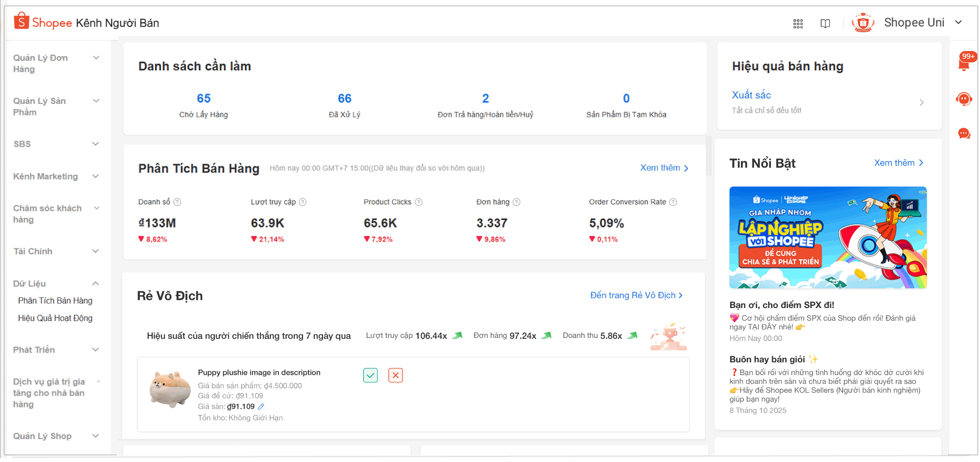Open the chat bubble icon
This screenshot has width=980, height=462.
coord(964,134)
